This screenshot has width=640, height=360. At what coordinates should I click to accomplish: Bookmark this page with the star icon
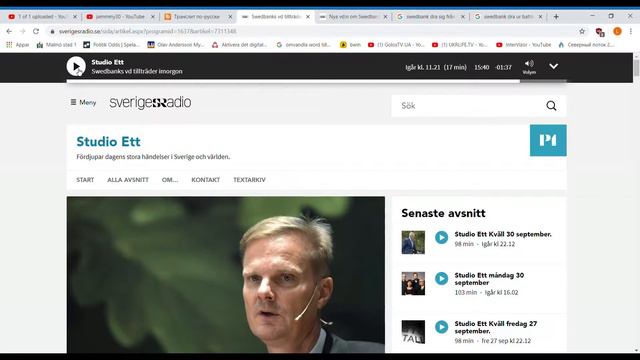tap(582, 31)
